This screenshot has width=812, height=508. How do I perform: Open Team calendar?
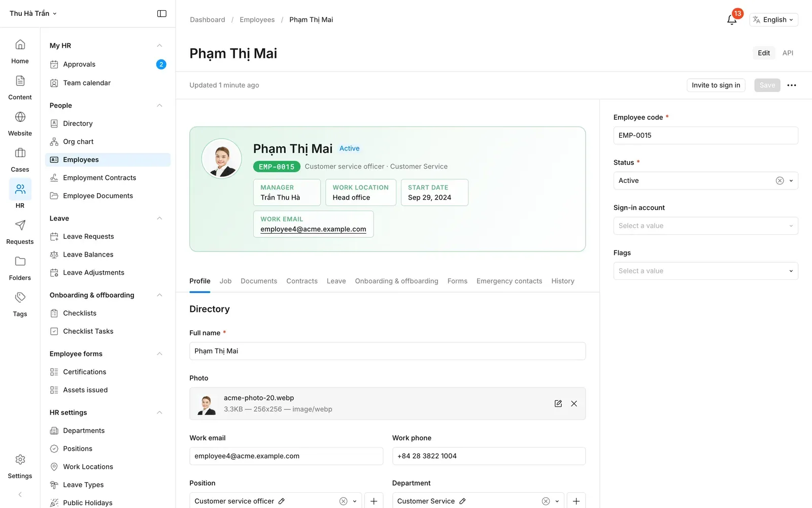coord(108,83)
